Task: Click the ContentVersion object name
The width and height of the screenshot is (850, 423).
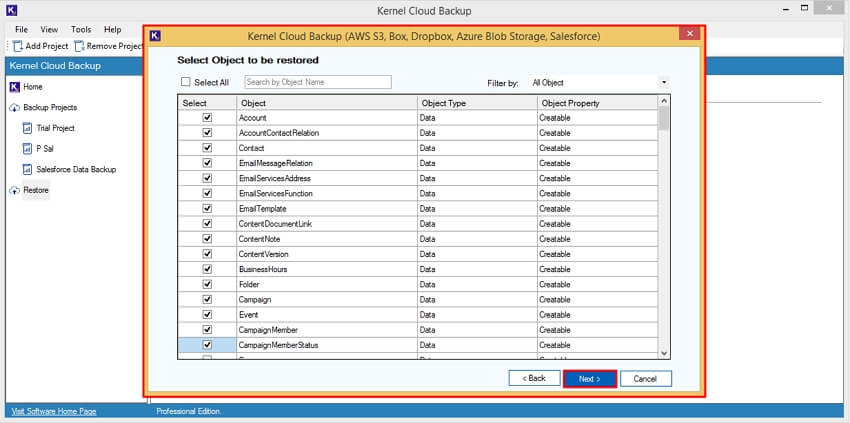Action: 263,254
